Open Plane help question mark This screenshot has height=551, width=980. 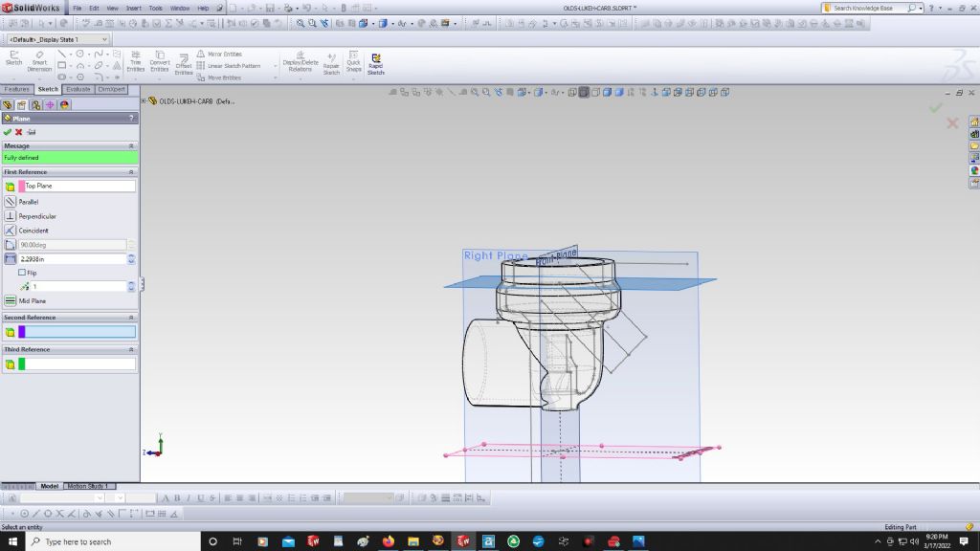point(131,118)
